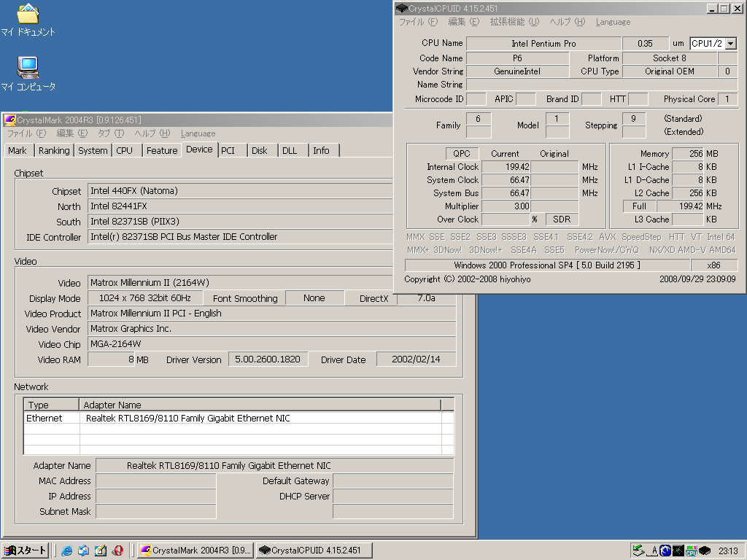This screenshot has width=747, height=560.
Task: Click the Type column header in Network list
Action: click(52, 405)
